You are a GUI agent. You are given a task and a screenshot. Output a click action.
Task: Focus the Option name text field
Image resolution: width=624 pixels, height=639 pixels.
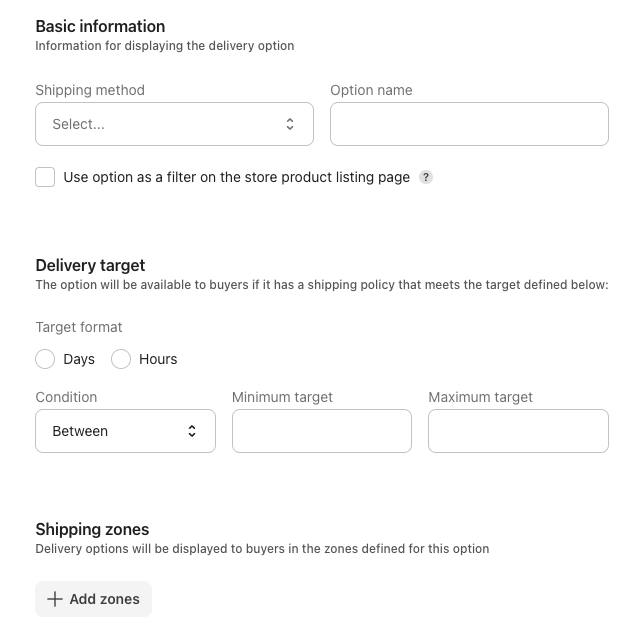469,124
